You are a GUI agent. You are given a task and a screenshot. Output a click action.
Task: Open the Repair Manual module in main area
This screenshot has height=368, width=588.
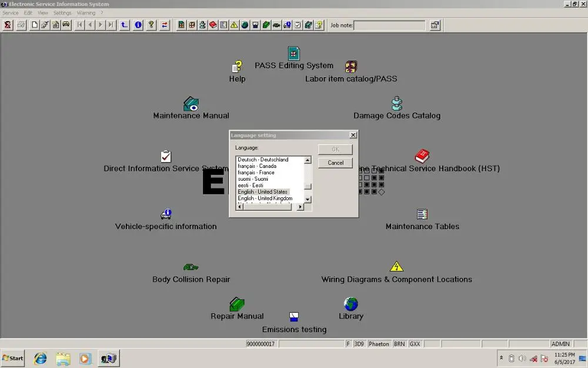click(237, 309)
